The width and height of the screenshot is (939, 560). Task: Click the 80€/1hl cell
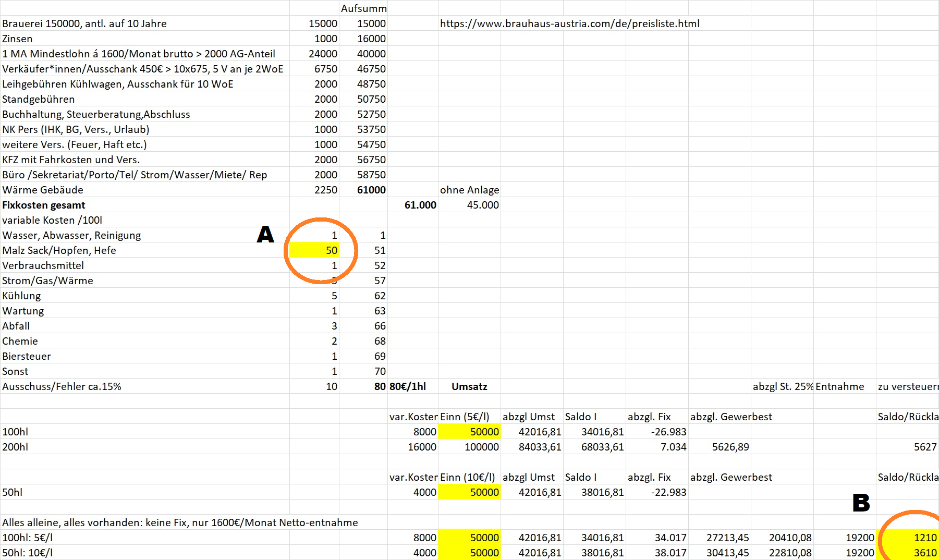(x=408, y=386)
